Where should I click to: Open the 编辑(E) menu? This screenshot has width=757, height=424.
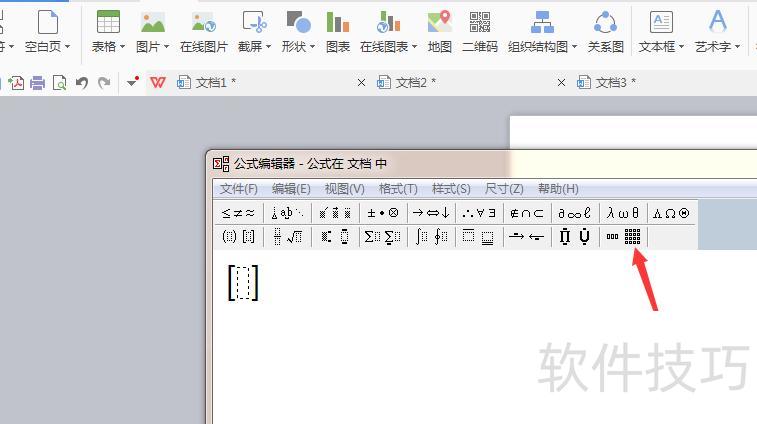pos(291,189)
